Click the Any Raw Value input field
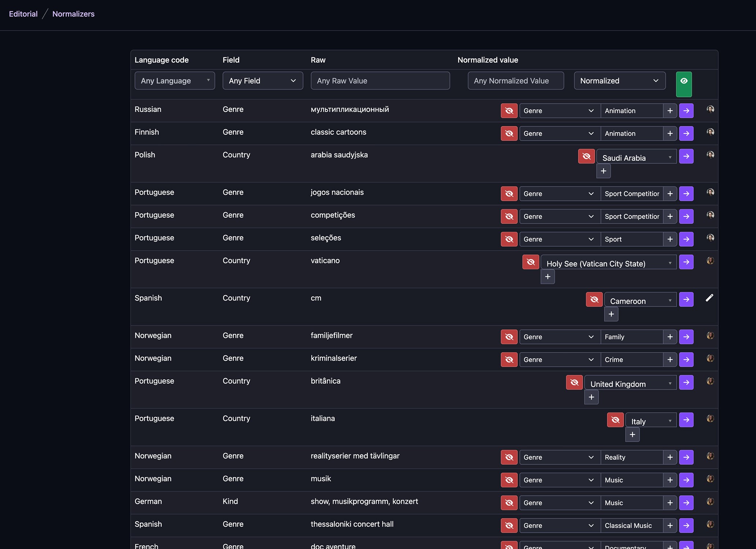The height and width of the screenshot is (549, 756). [x=380, y=81]
